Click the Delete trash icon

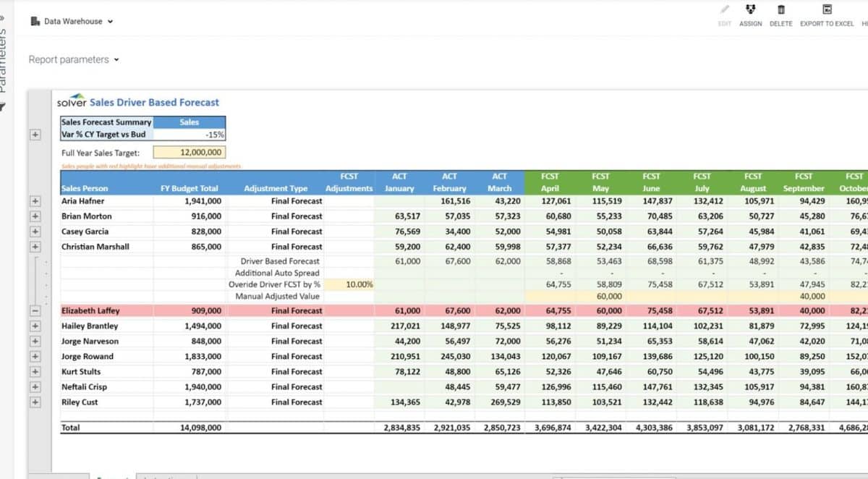click(780, 9)
